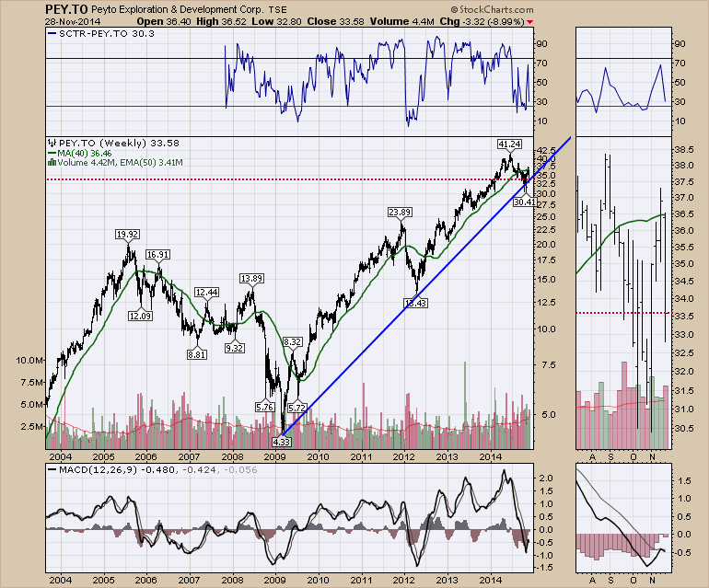709x588 pixels.
Task: Click the 42.5 price axis label
Action: (x=545, y=150)
